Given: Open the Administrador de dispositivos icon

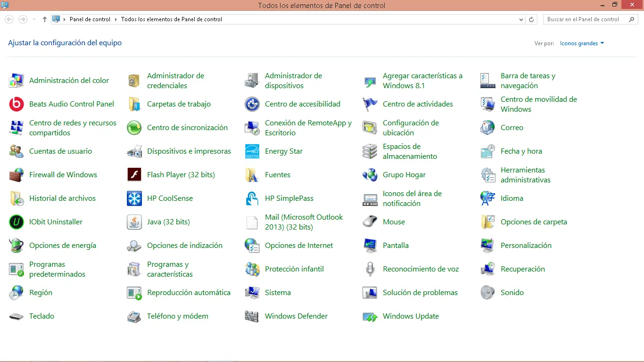Looking at the screenshot, I should 252,81.
